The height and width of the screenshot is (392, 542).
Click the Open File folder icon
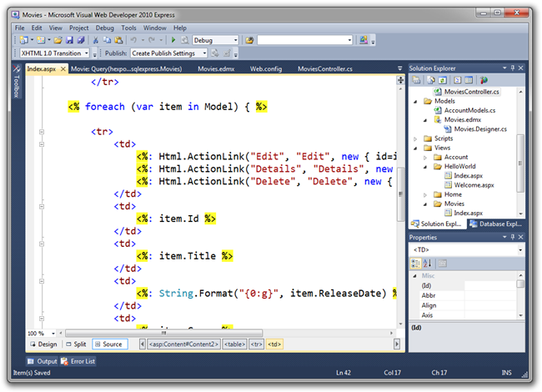[58, 40]
